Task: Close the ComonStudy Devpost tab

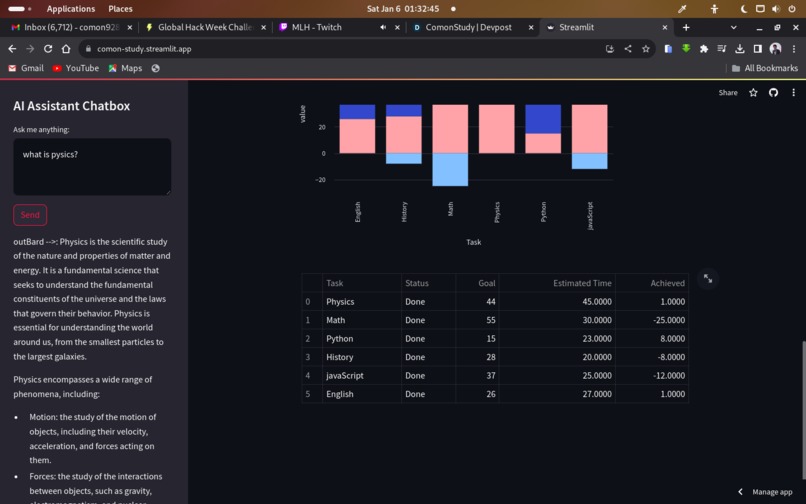Action: (x=531, y=27)
